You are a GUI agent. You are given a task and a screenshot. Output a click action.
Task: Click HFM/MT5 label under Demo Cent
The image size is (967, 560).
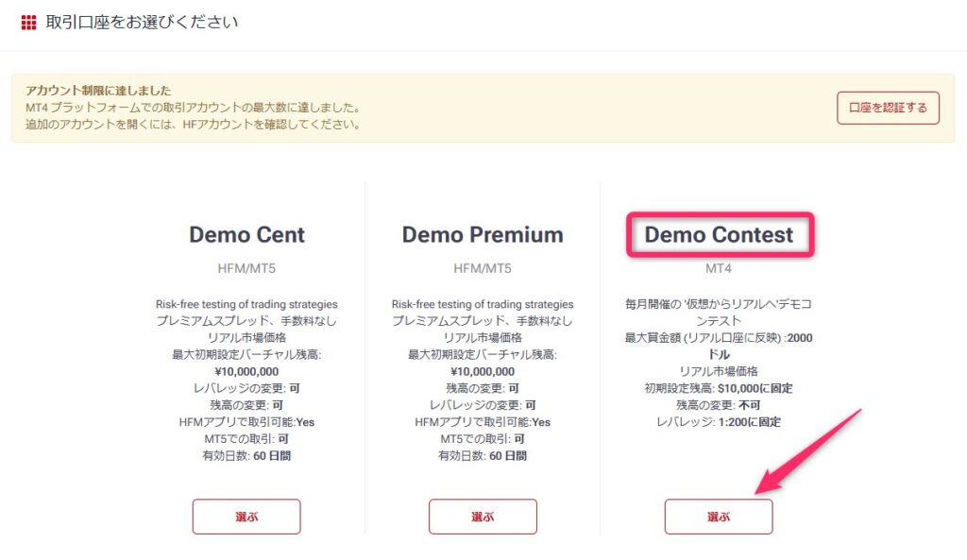click(246, 268)
